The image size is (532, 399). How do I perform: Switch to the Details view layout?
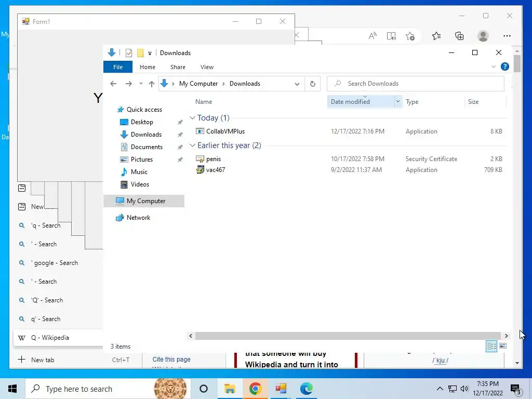(491, 346)
